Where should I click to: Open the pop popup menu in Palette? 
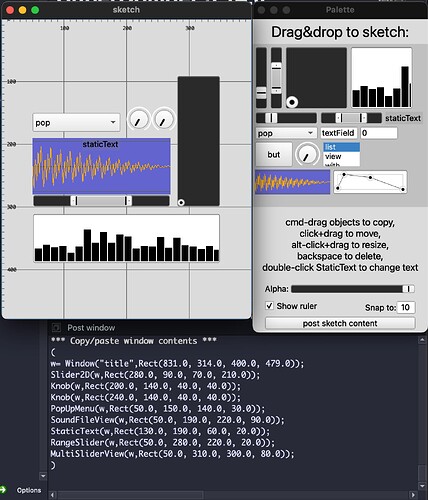tap(286, 133)
